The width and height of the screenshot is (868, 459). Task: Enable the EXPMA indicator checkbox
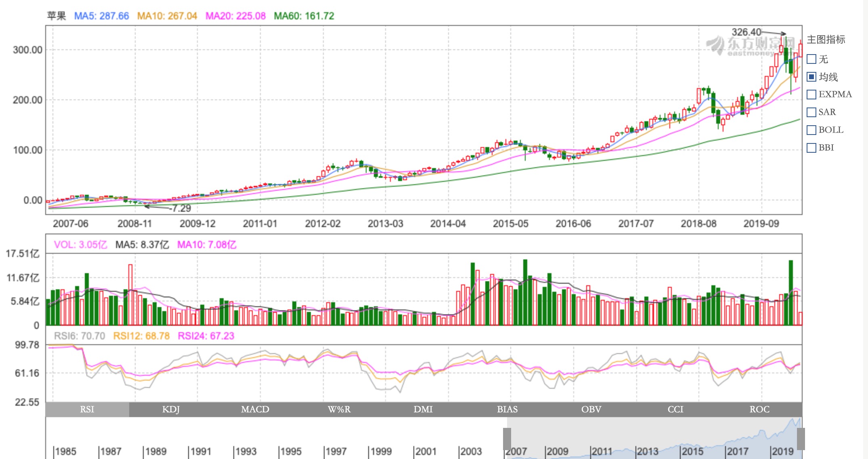[811, 95]
